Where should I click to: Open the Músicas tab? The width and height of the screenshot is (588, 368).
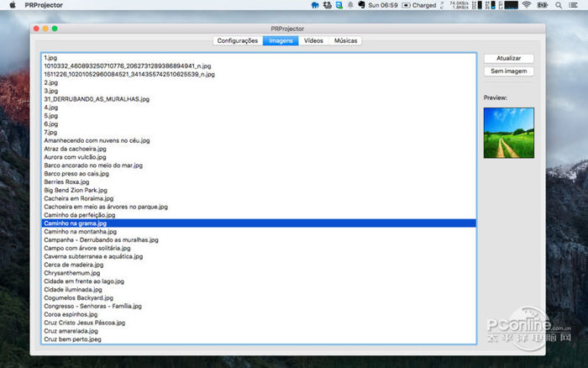point(345,40)
